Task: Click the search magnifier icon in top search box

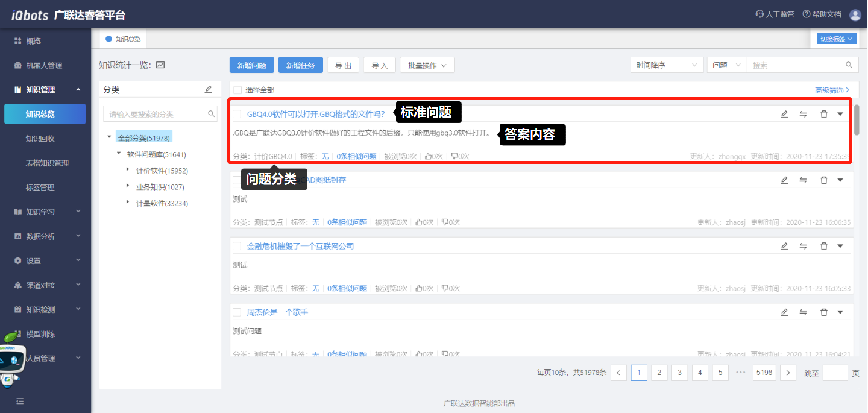Action: pyautogui.click(x=849, y=65)
